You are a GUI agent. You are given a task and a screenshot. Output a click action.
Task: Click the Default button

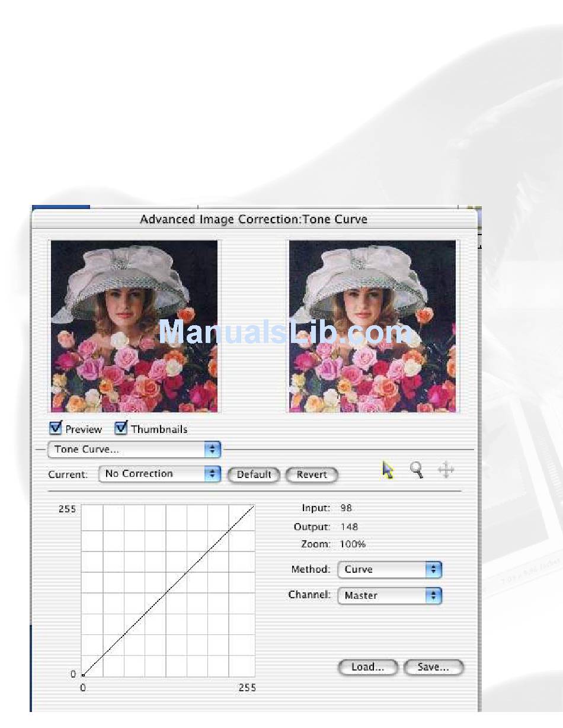tap(254, 474)
